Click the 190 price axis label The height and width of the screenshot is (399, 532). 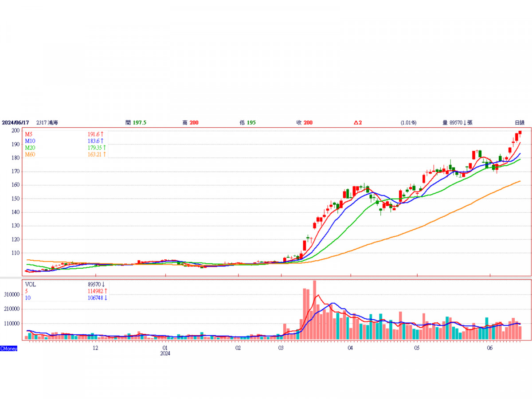point(15,144)
